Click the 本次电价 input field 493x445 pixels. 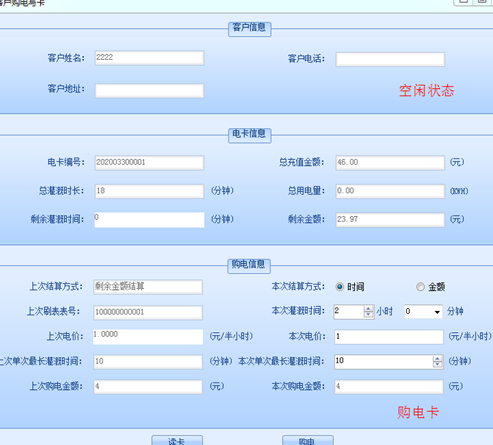pyautogui.click(x=389, y=337)
